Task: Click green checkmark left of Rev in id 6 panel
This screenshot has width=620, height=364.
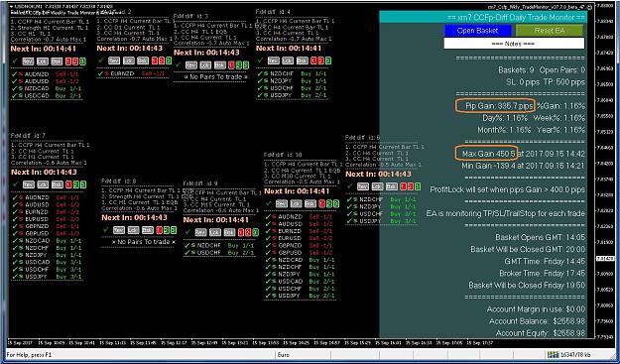Action: [x=350, y=186]
